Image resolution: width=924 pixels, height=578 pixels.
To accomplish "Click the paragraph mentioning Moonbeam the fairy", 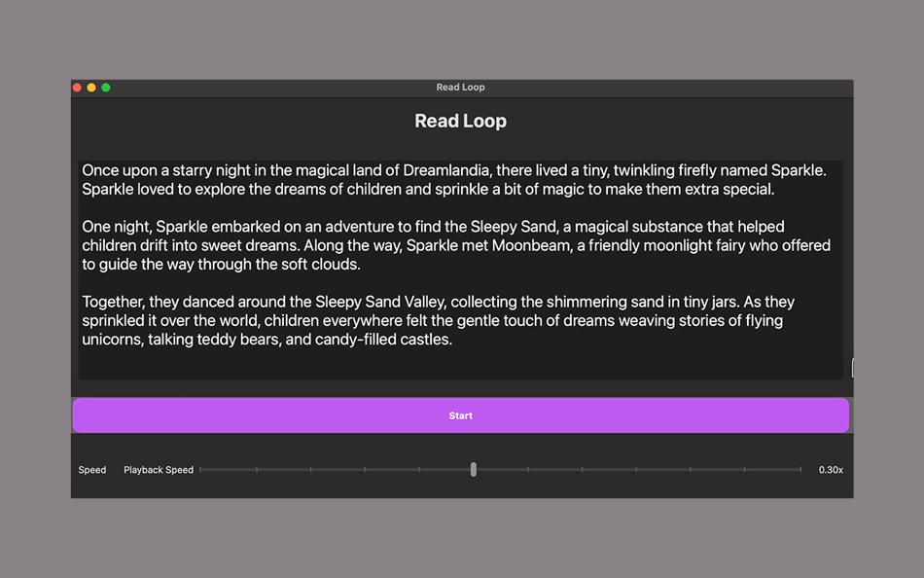I will 457,243.
